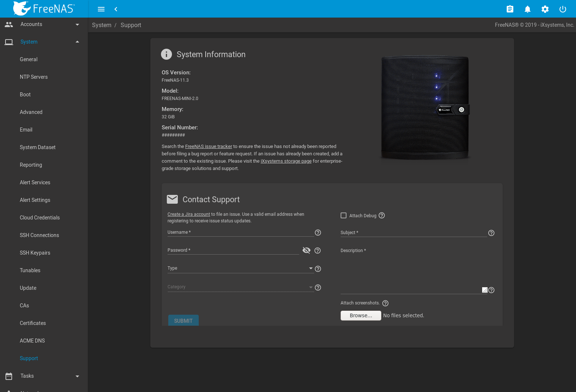Toggle password visibility eye icon
The height and width of the screenshot is (392, 576).
(306, 250)
